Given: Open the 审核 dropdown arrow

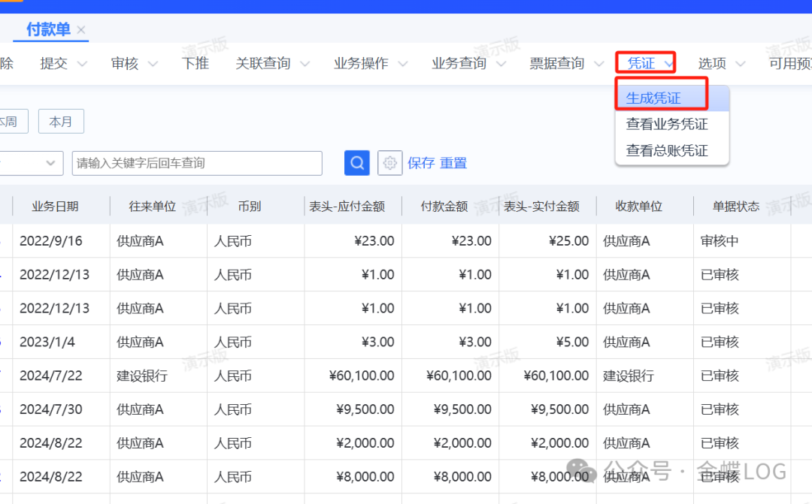Looking at the screenshot, I should coord(153,64).
